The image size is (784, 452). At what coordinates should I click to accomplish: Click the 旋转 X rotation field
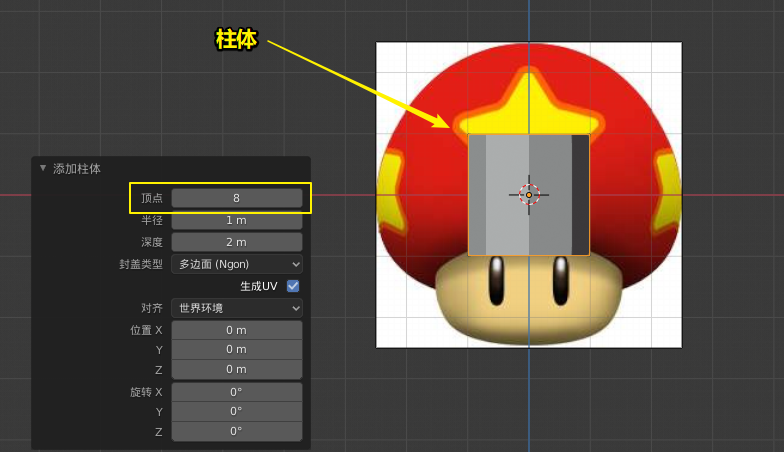236,392
